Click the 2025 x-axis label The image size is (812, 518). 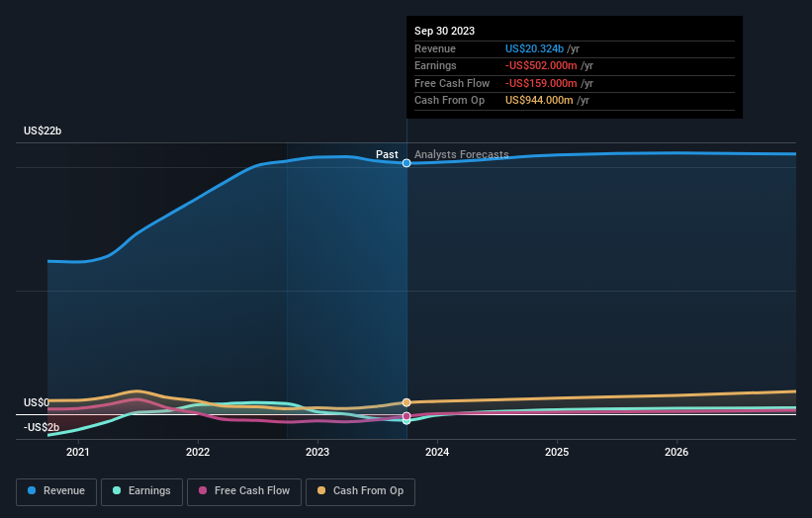point(557,452)
